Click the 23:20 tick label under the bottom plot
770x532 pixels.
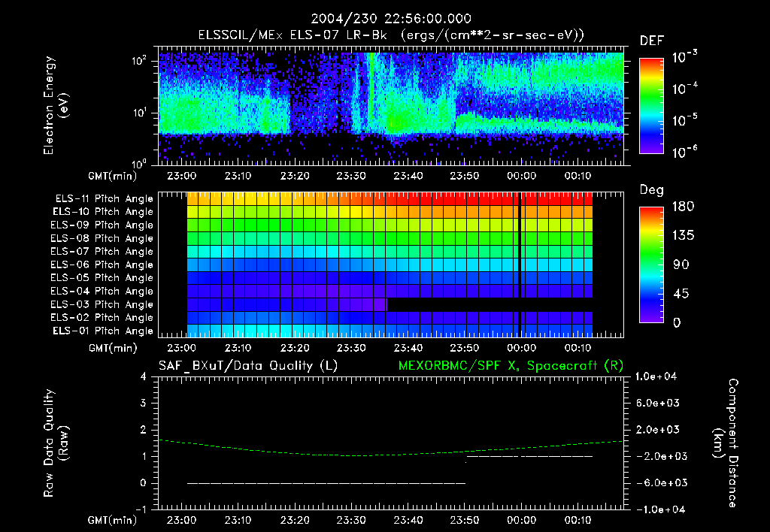coord(295,520)
